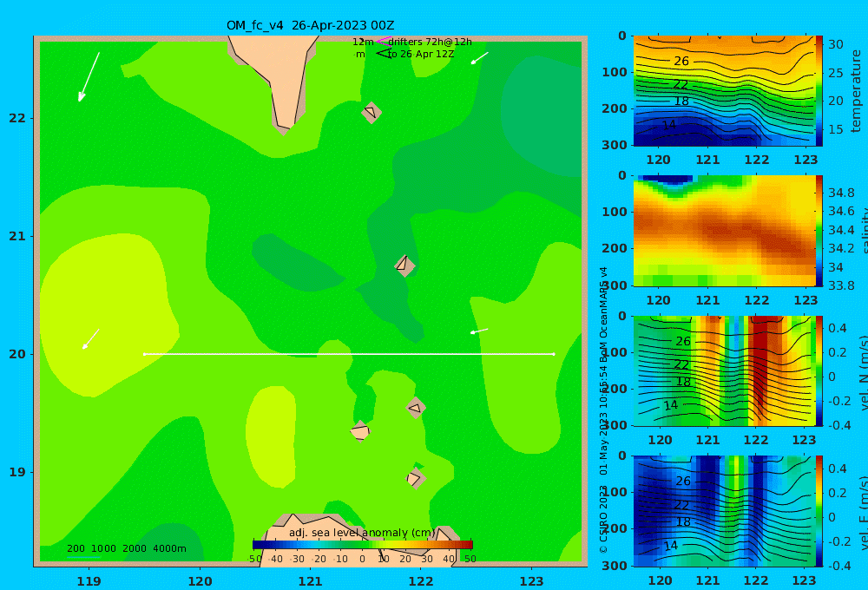Image resolution: width=868 pixels, height=590 pixels.
Task: Click latitude tick 21 on the main map
Action: (17, 236)
